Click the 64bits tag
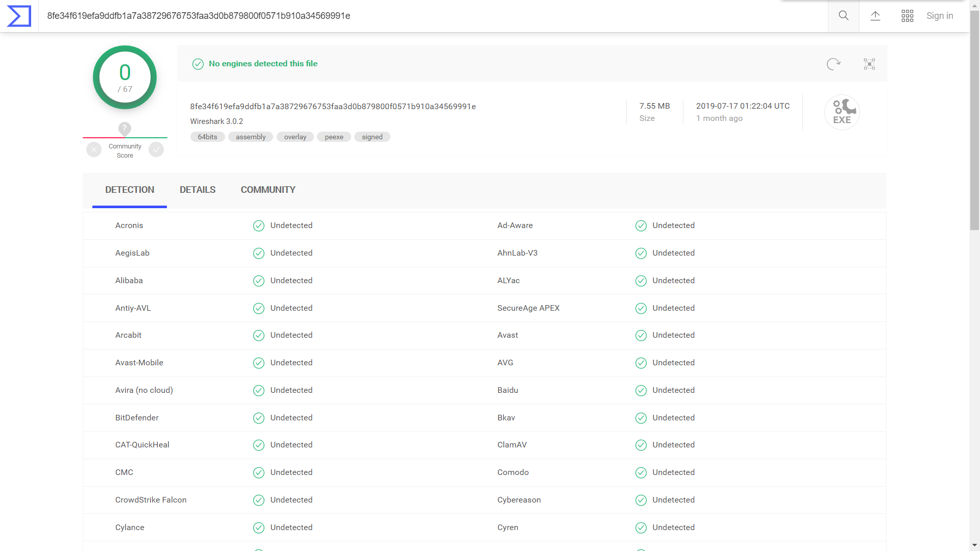Viewport: 980px width, 551px height. click(x=208, y=137)
